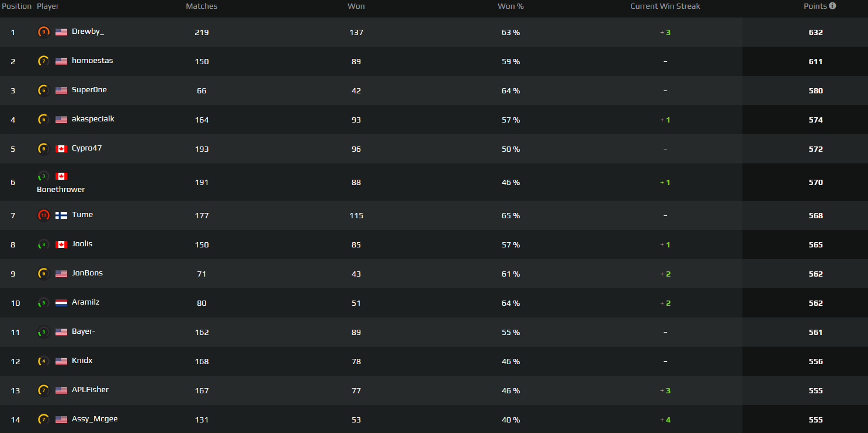Open Assy_Mcgee's player profile
This screenshot has width=868, height=433.
95,419
